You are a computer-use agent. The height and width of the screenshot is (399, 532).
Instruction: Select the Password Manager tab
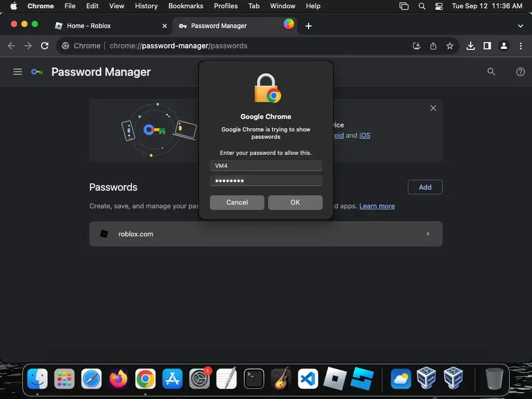click(235, 26)
